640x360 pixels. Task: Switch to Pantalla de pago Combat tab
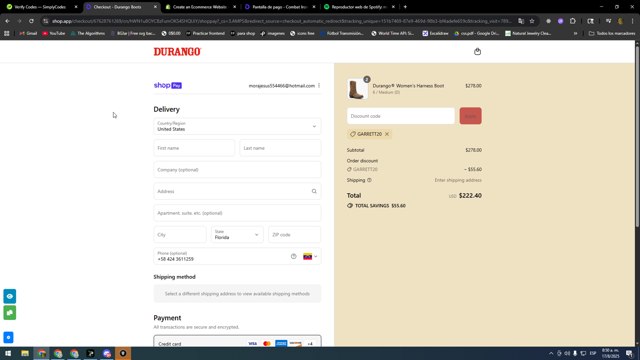280,7
